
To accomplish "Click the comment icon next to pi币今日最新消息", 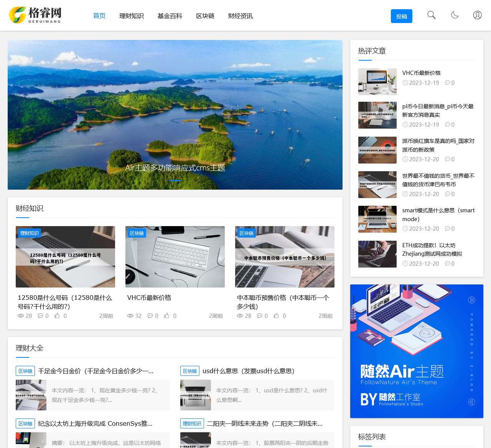I will point(448,124).
